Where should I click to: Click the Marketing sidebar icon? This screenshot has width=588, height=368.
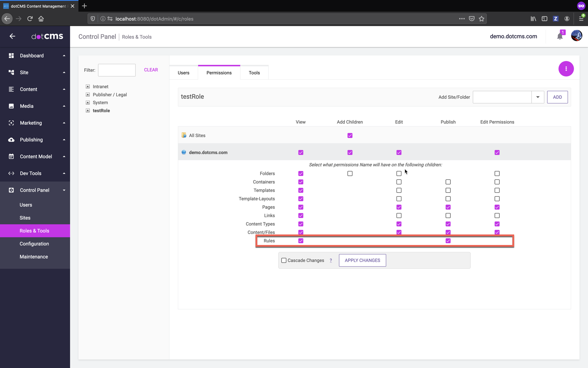(11, 123)
